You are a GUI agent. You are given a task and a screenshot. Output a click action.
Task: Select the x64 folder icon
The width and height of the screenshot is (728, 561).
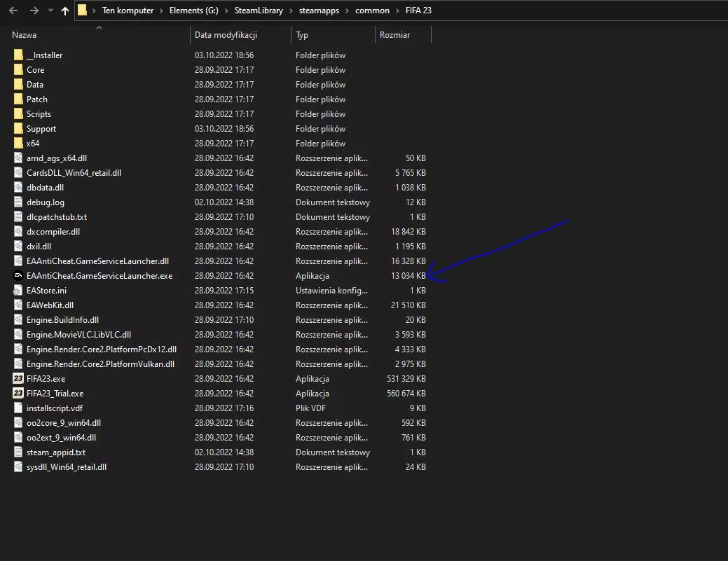pos(18,144)
